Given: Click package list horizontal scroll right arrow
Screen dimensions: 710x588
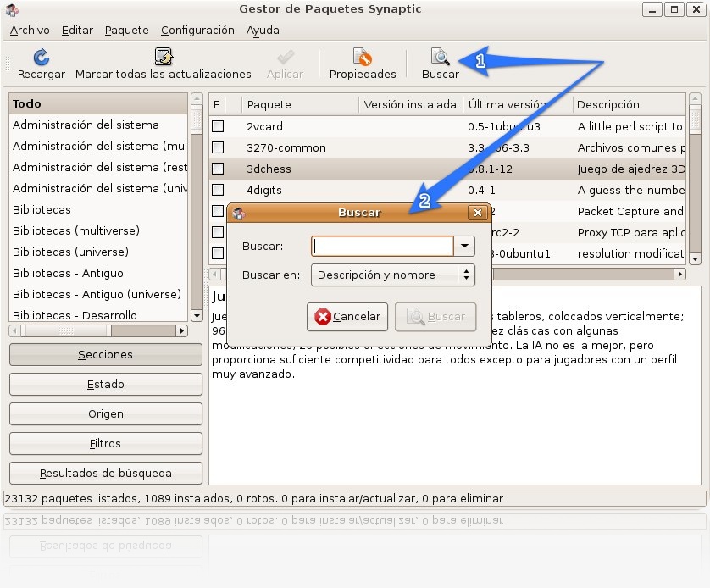Looking at the screenshot, I should 679,274.
